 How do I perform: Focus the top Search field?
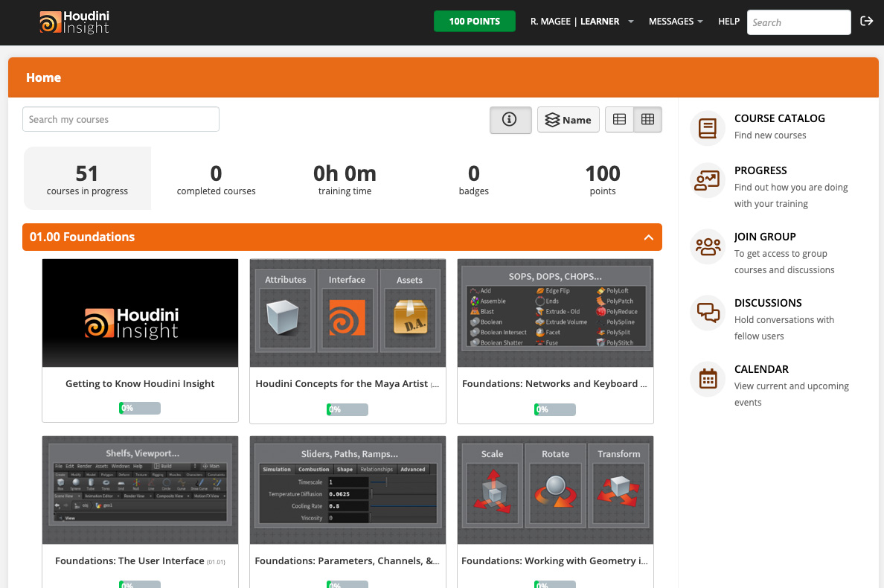point(798,22)
